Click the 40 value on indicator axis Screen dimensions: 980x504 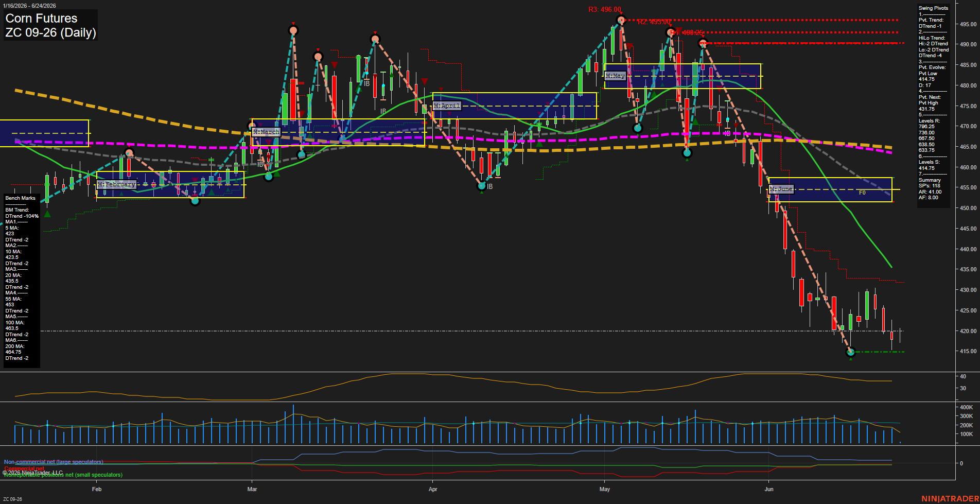point(962,377)
